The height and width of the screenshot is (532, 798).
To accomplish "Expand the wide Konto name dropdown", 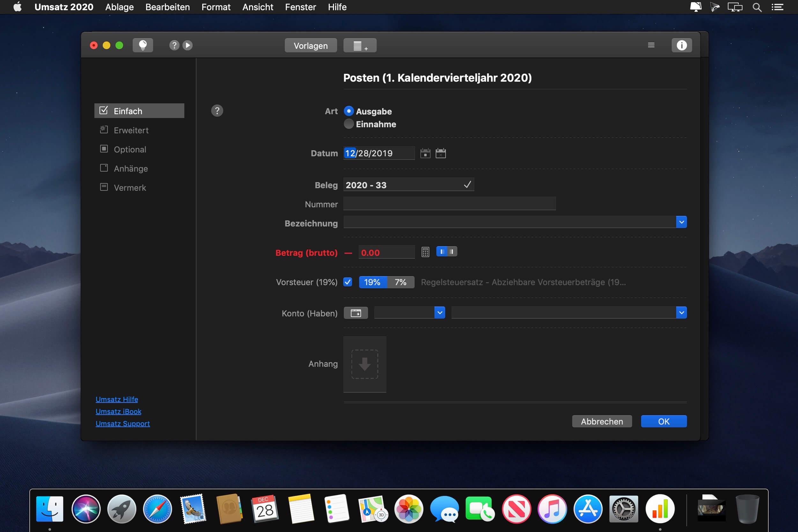I will (681, 313).
